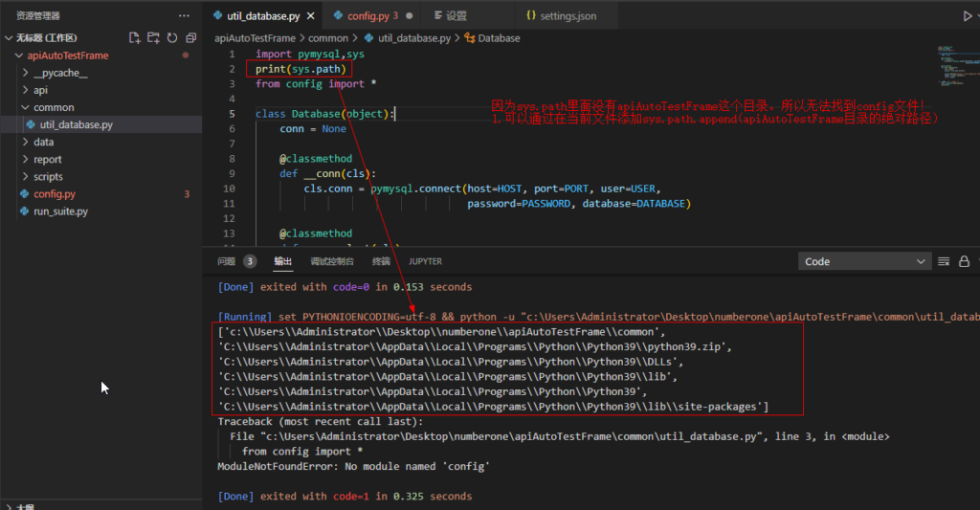This screenshot has width=980, height=510.
Task: Run the code with the play icon
Action: click(x=967, y=16)
